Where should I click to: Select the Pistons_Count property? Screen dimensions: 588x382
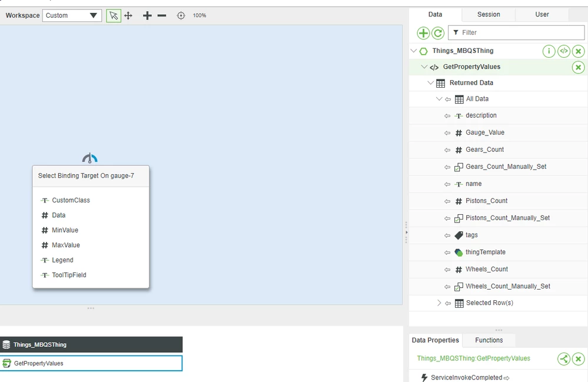499,201
